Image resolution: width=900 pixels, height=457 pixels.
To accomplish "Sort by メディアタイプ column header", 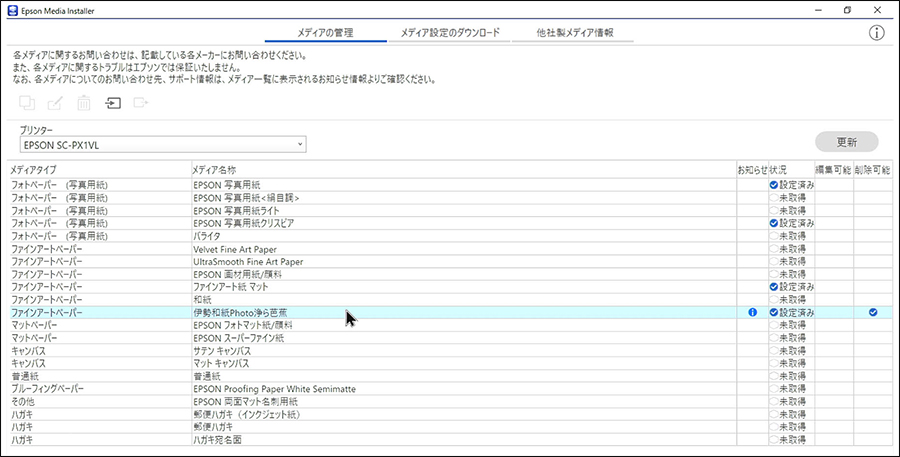I will [x=100, y=170].
